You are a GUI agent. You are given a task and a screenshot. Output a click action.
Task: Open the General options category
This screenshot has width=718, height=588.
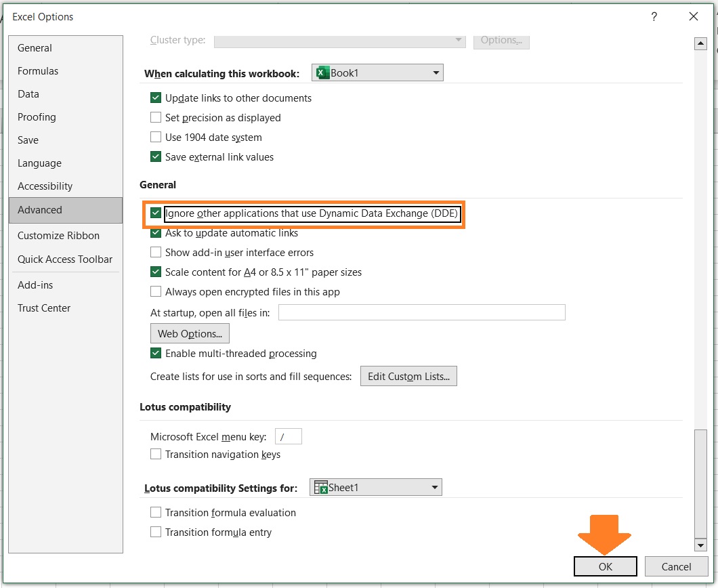click(x=66, y=48)
